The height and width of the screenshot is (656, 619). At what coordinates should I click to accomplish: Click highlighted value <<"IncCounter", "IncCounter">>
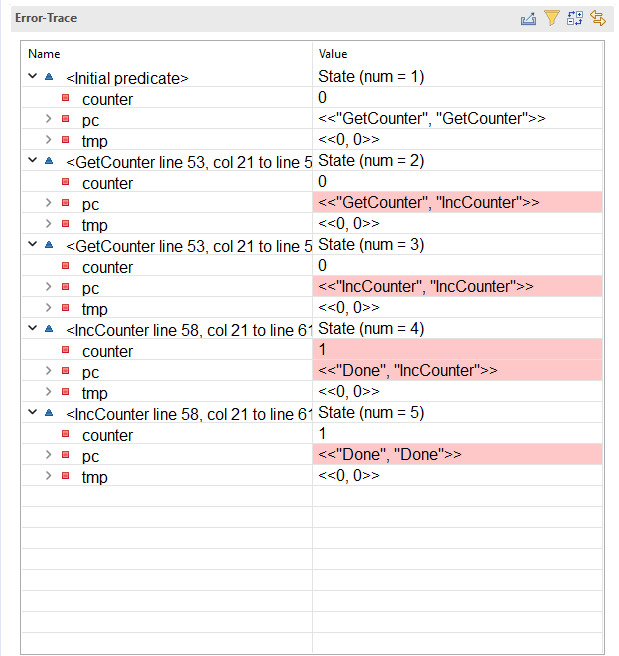click(x=426, y=287)
